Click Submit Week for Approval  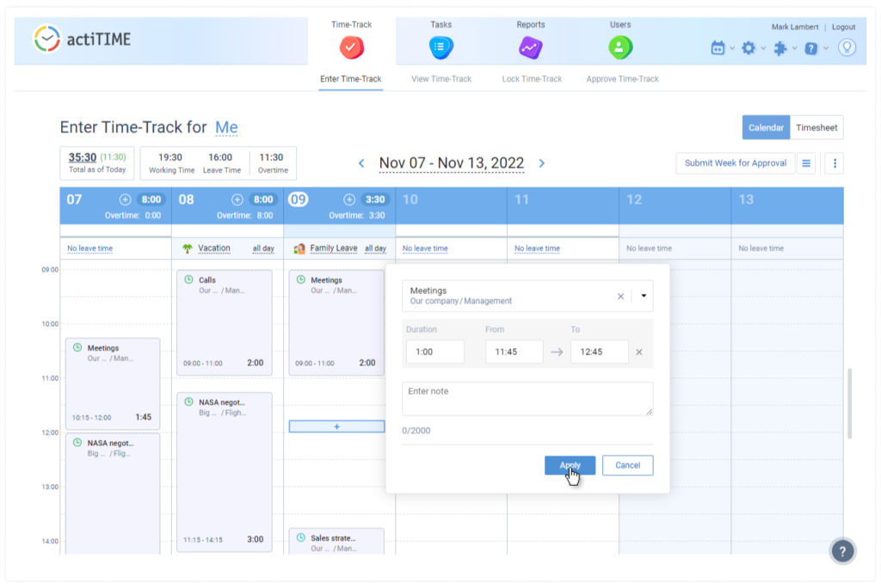coord(733,163)
